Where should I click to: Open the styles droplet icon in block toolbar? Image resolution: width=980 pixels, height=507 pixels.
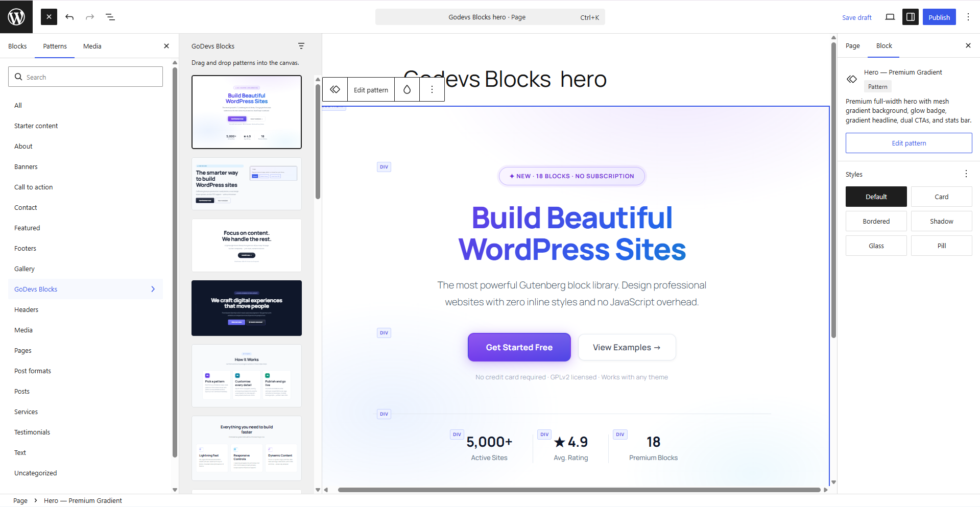(x=407, y=89)
